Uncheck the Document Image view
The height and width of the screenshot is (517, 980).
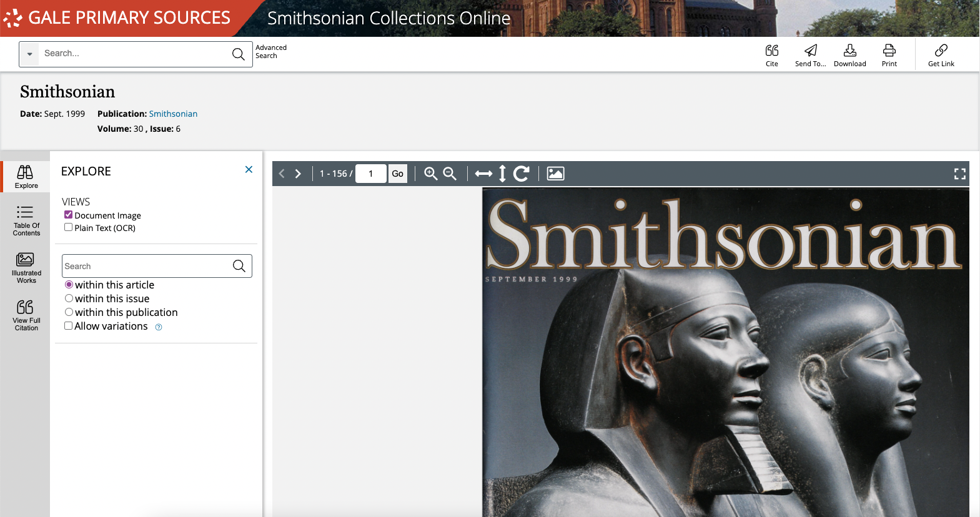(x=69, y=215)
